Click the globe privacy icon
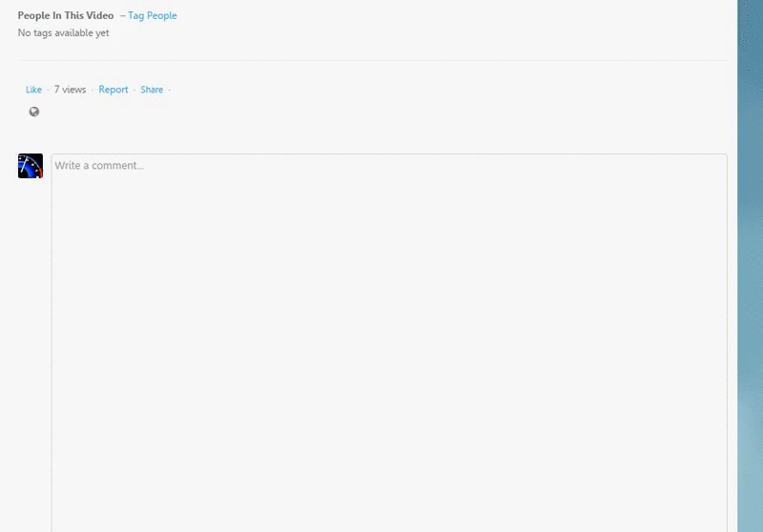The image size is (763, 532). (x=34, y=112)
